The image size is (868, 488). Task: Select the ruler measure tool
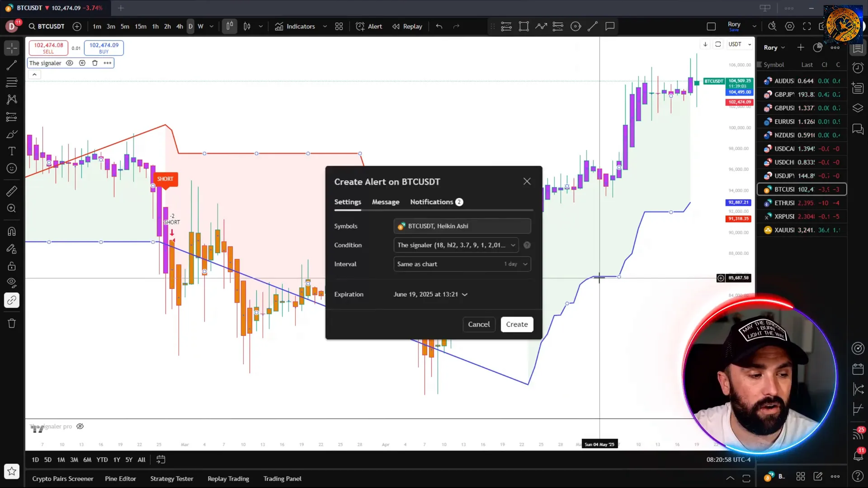tap(12, 191)
